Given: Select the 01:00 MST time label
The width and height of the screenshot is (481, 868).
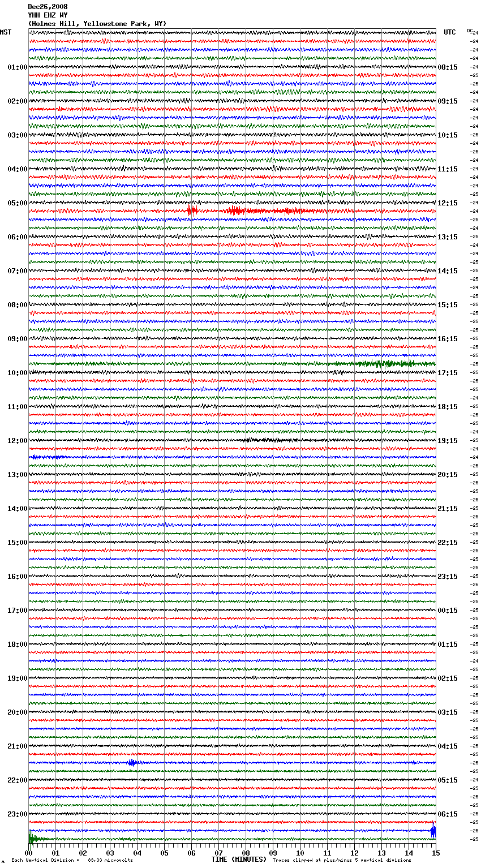Looking at the screenshot, I should click(17, 67).
